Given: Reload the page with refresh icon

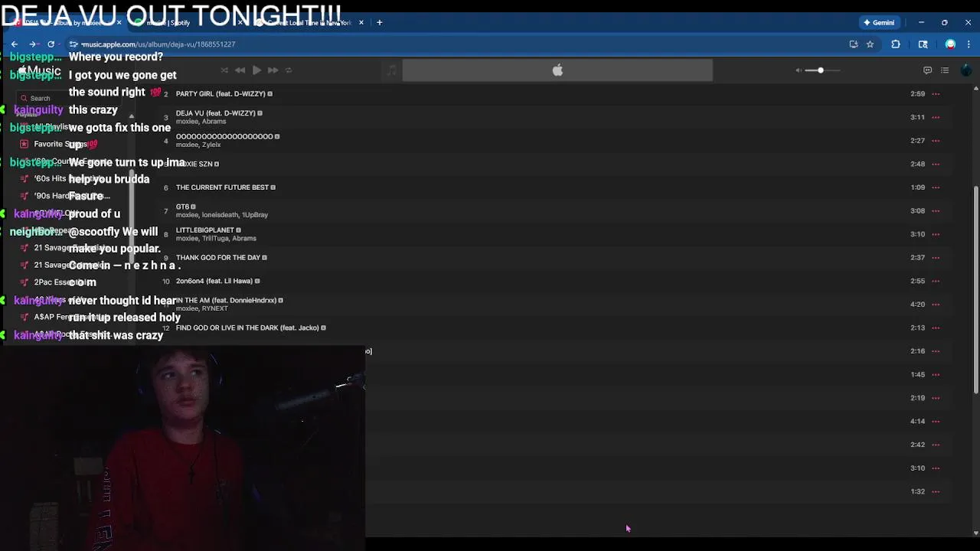Looking at the screenshot, I should pyautogui.click(x=51, y=44).
